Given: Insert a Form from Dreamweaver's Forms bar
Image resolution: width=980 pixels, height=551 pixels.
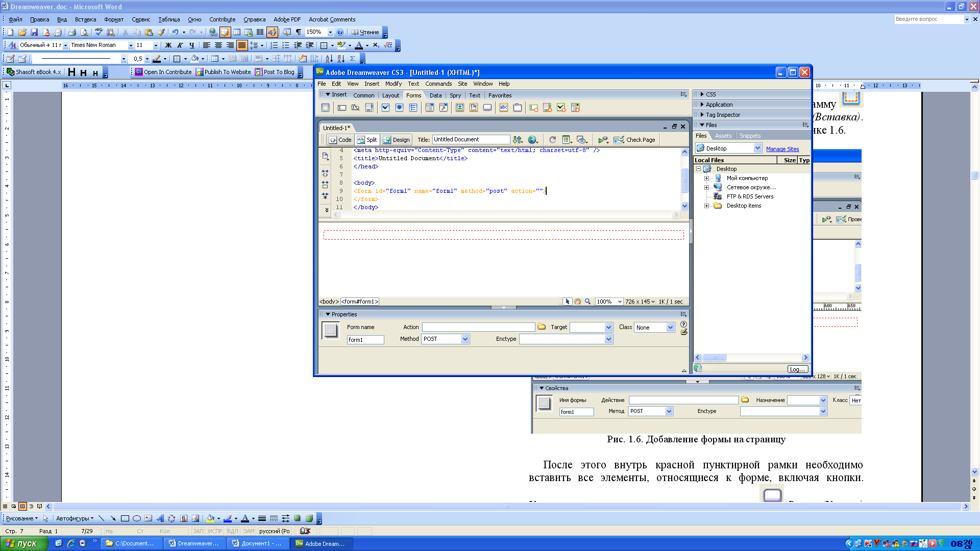Looking at the screenshot, I should [325, 108].
